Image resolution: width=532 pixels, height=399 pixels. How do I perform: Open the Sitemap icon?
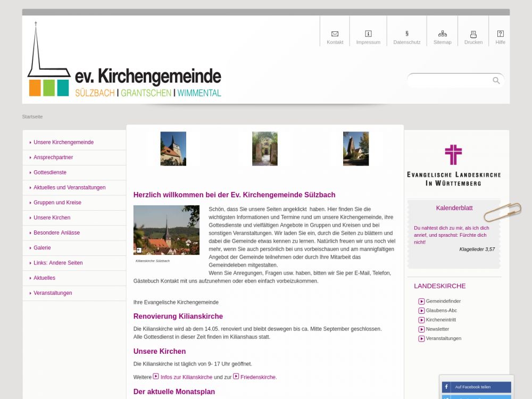pos(442,34)
